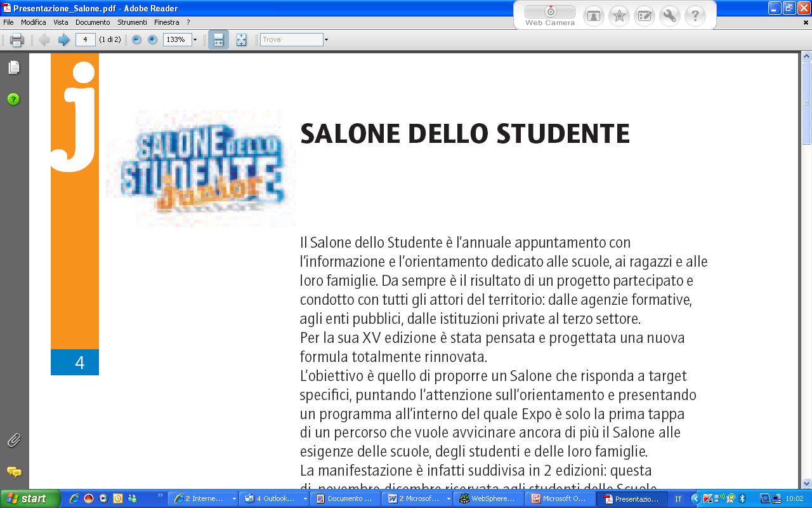Click the webcam edit/draw icon
The height and width of the screenshot is (508, 812).
(x=644, y=16)
